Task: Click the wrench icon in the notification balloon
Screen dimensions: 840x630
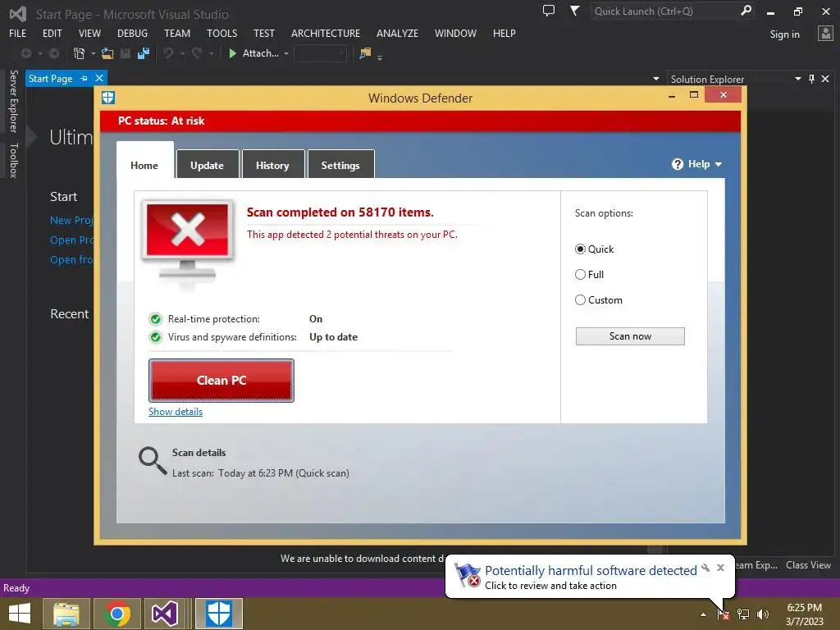Action: pyautogui.click(x=705, y=568)
